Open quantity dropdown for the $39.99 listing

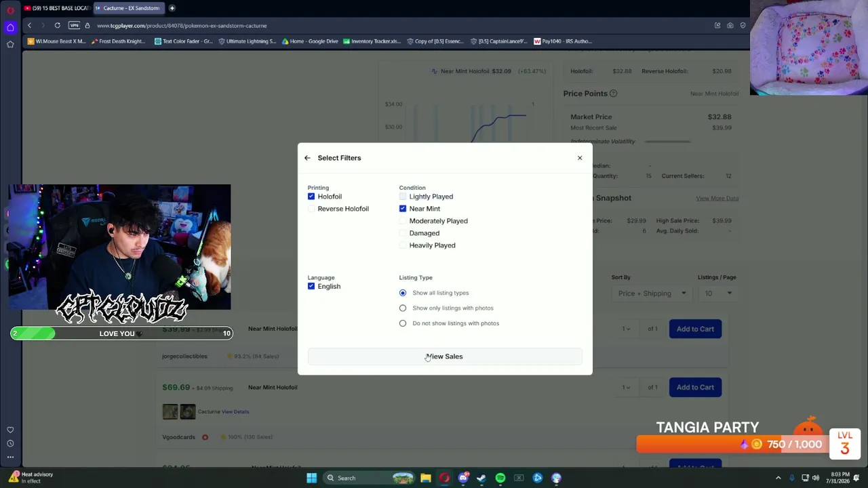coord(627,329)
